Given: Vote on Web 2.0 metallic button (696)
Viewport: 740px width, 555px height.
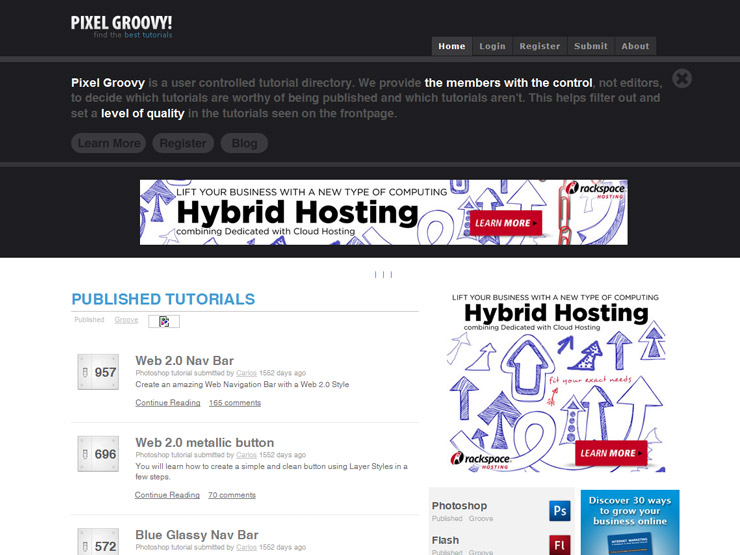Looking at the screenshot, I should click(98, 454).
